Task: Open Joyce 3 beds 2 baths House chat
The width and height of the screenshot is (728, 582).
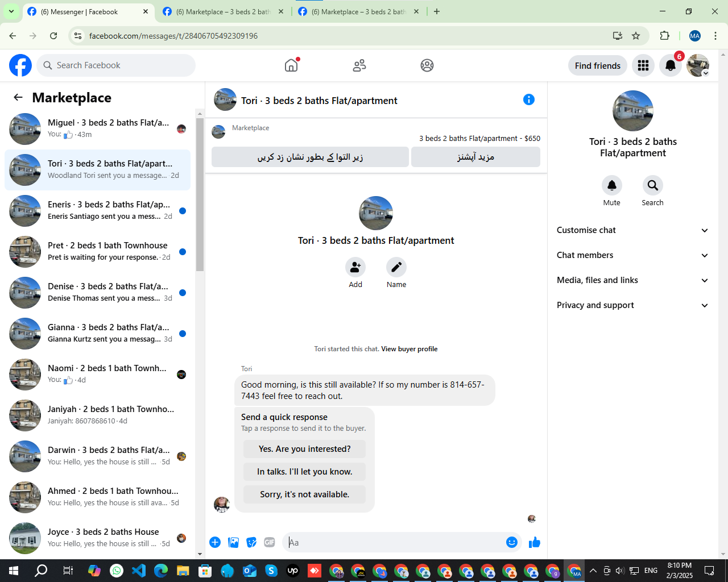Action: [97, 538]
